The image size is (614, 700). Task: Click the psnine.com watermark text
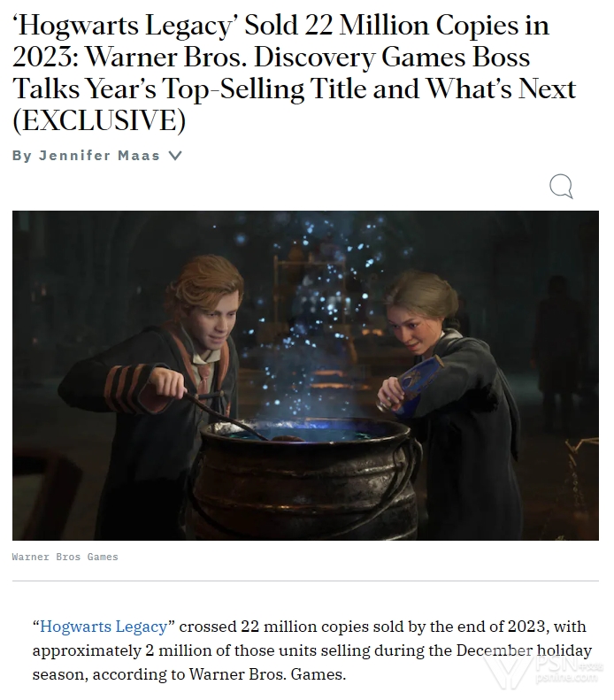click(x=566, y=678)
